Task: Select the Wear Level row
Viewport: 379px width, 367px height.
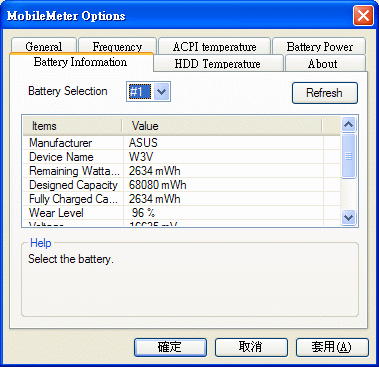Action: [x=182, y=213]
